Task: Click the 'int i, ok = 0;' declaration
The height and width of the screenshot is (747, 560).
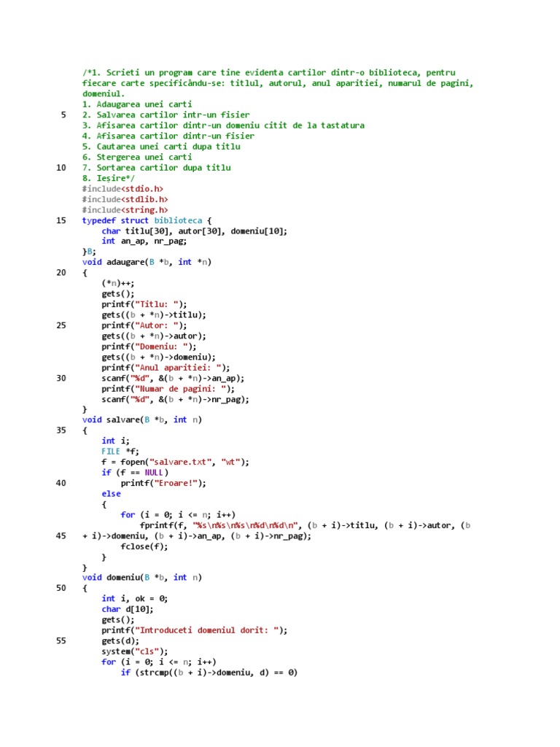Action: 135,599
